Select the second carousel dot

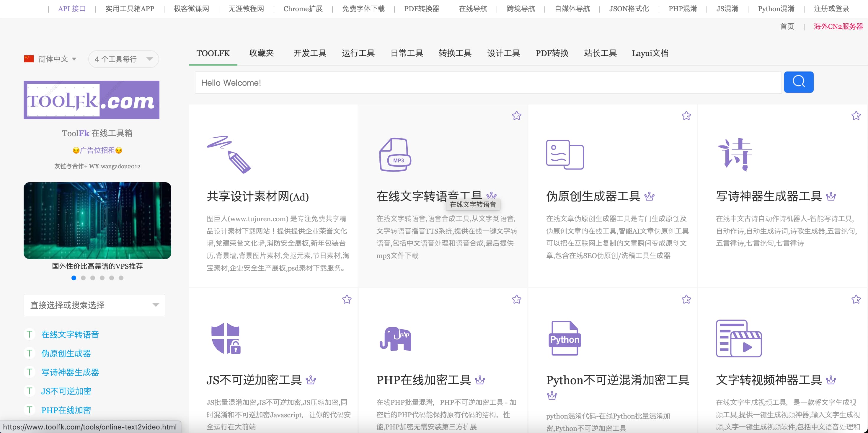[83, 278]
